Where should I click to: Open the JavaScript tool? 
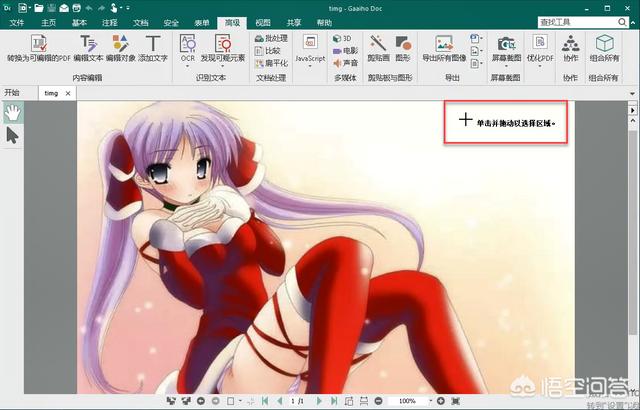(x=310, y=49)
